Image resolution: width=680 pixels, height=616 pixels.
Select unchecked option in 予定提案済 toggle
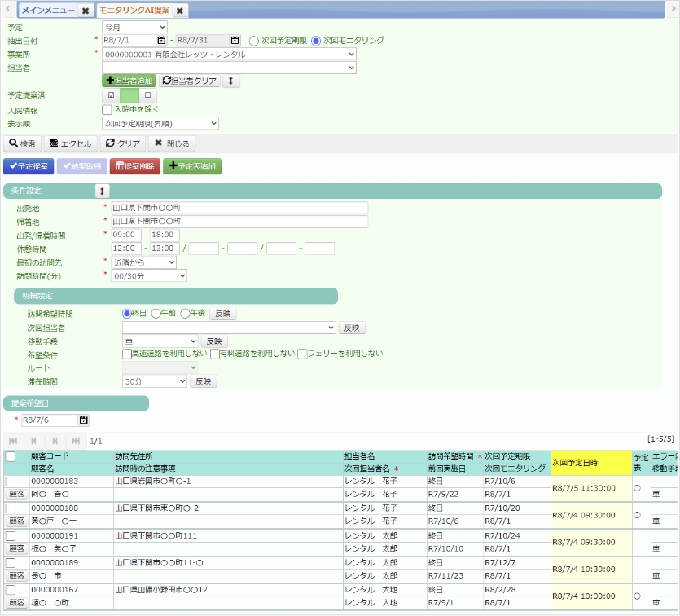pyautogui.click(x=147, y=95)
